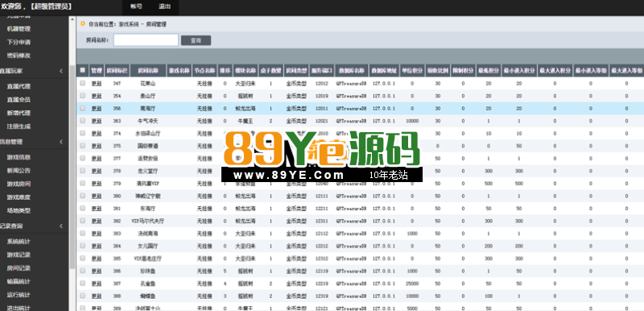Tick the select-all checkbox in table header
The height and width of the screenshot is (311, 644).
point(83,70)
